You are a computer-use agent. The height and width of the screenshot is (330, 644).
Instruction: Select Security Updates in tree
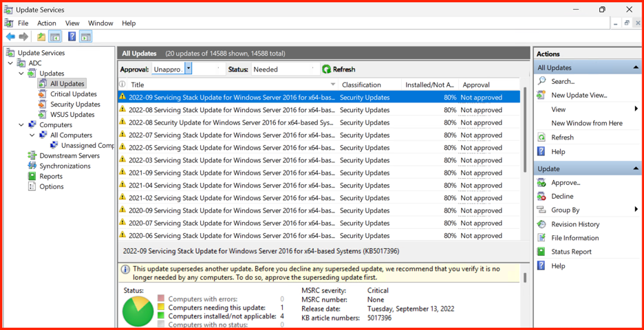tap(75, 104)
